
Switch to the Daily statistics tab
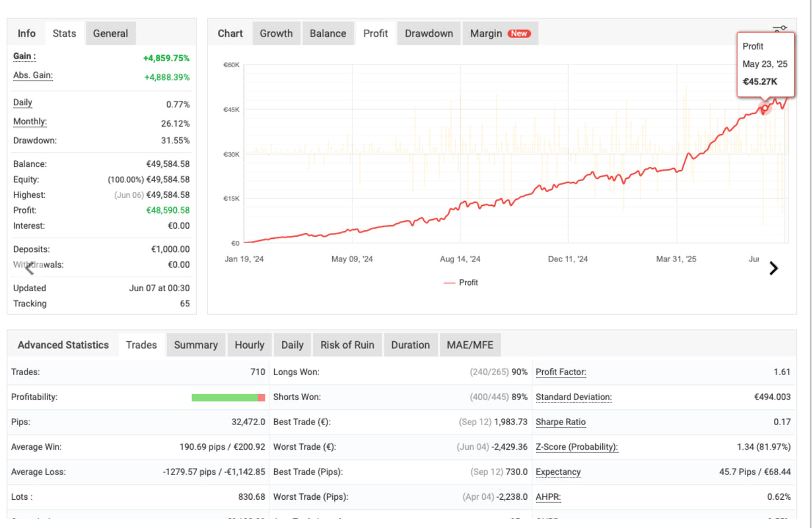pos(292,345)
